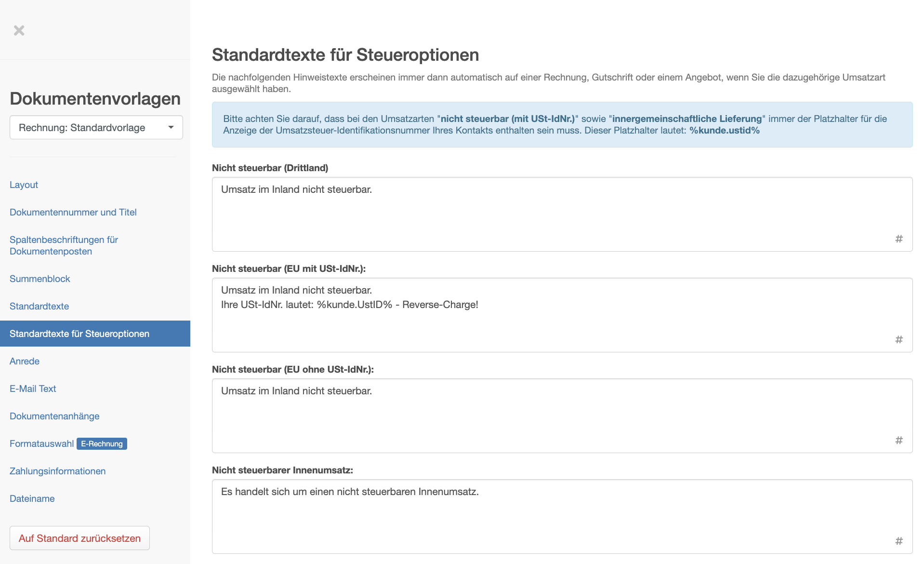
Task: Click the # placeholder icon in the EU mit USt-IdNr. field
Action: tap(899, 339)
